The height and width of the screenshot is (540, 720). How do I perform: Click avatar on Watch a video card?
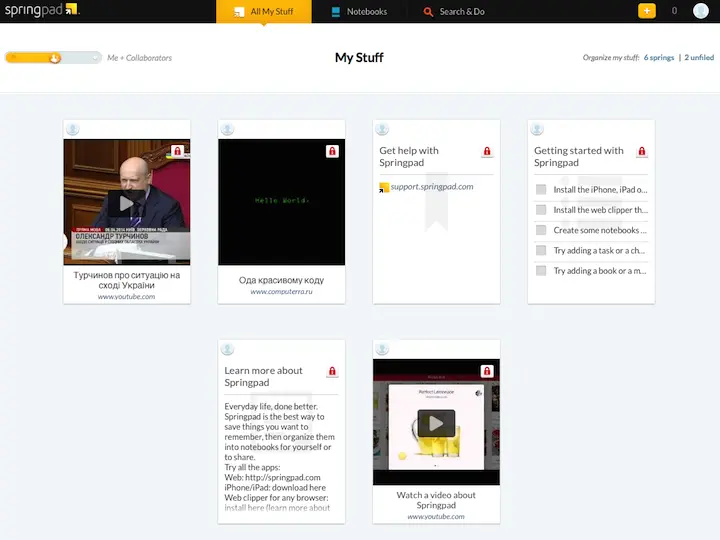382,349
